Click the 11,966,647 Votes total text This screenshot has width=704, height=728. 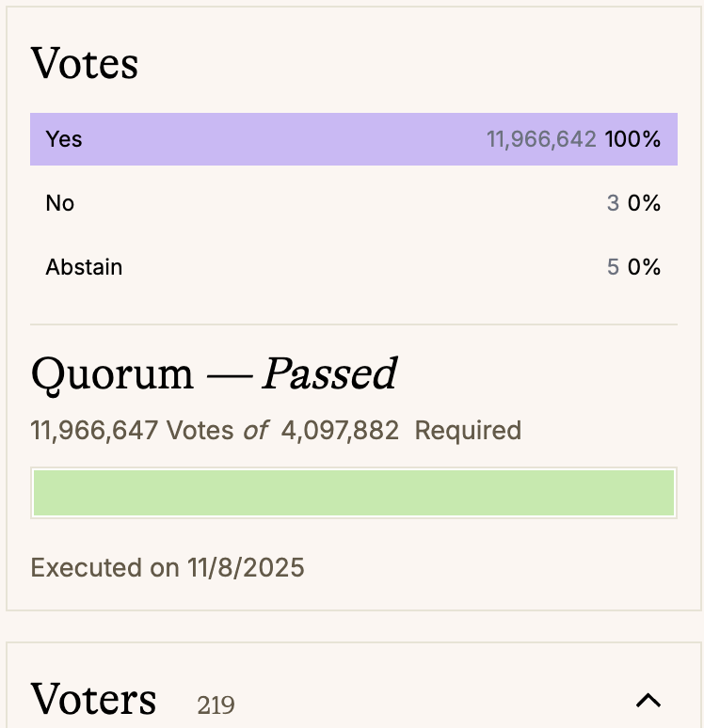[x=132, y=431]
